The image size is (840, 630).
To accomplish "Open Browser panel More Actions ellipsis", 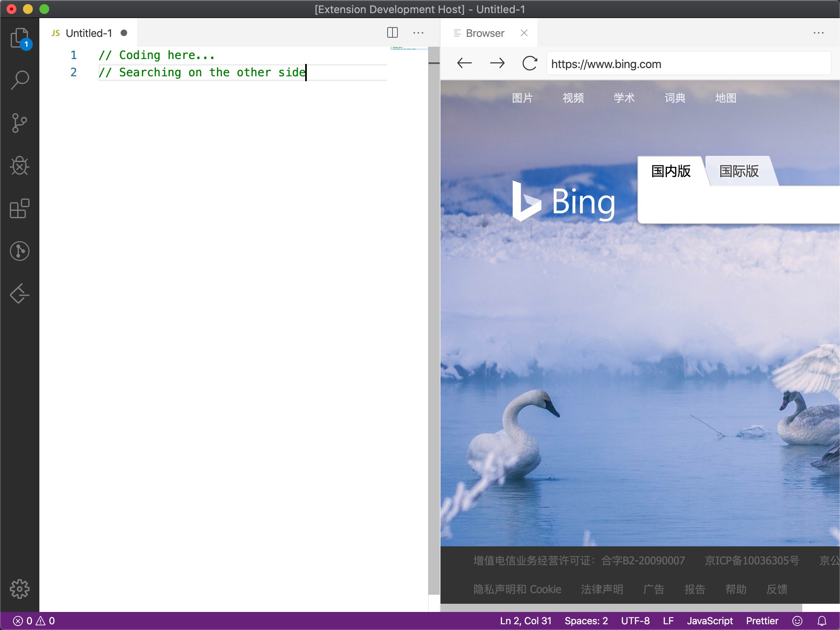I will [818, 33].
